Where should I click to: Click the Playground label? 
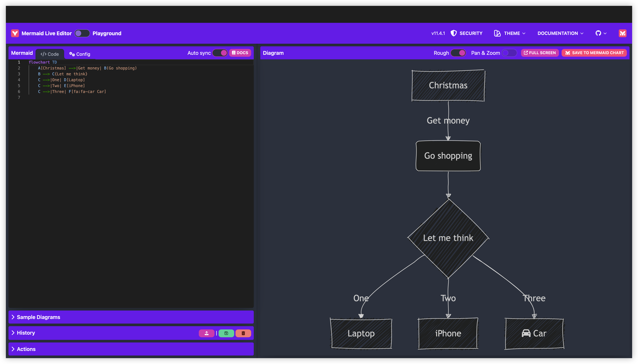pos(107,33)
